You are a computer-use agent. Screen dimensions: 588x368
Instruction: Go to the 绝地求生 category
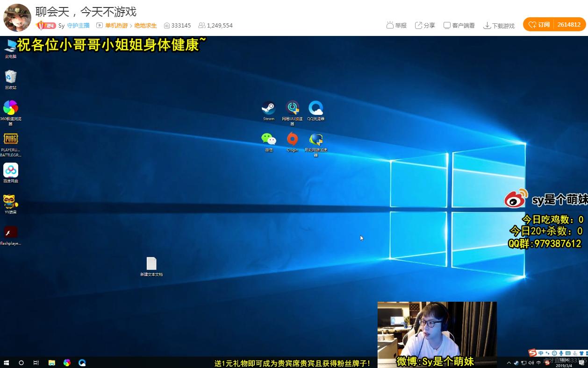145,26
